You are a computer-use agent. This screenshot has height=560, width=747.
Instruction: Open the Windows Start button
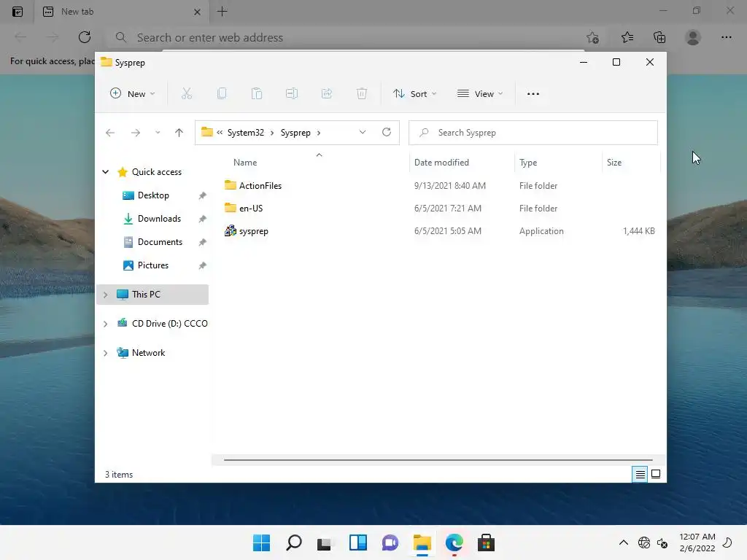pos(262,542)
